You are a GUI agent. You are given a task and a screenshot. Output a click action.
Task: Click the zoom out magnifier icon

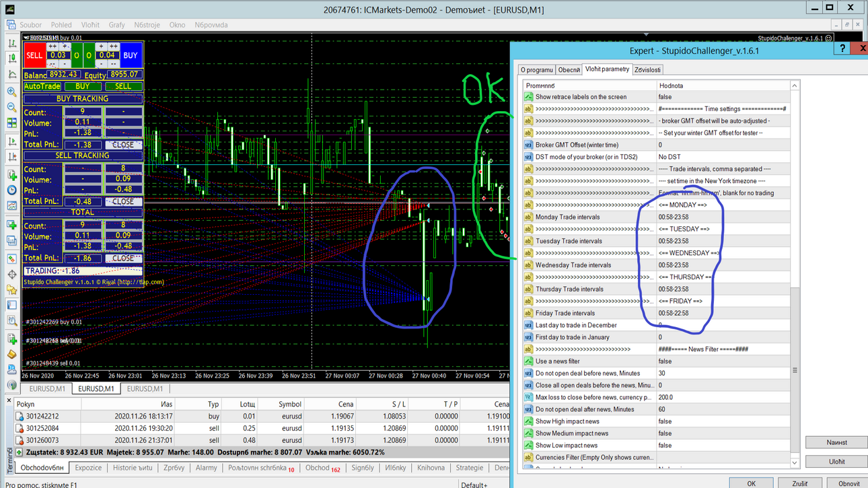click(x=11, y=107)
